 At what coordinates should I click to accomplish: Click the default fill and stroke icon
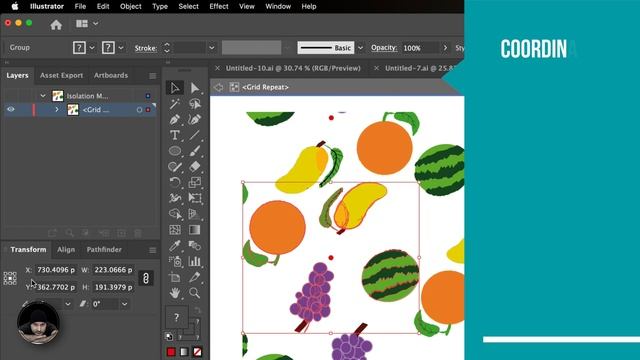click(x=169, y=337)
